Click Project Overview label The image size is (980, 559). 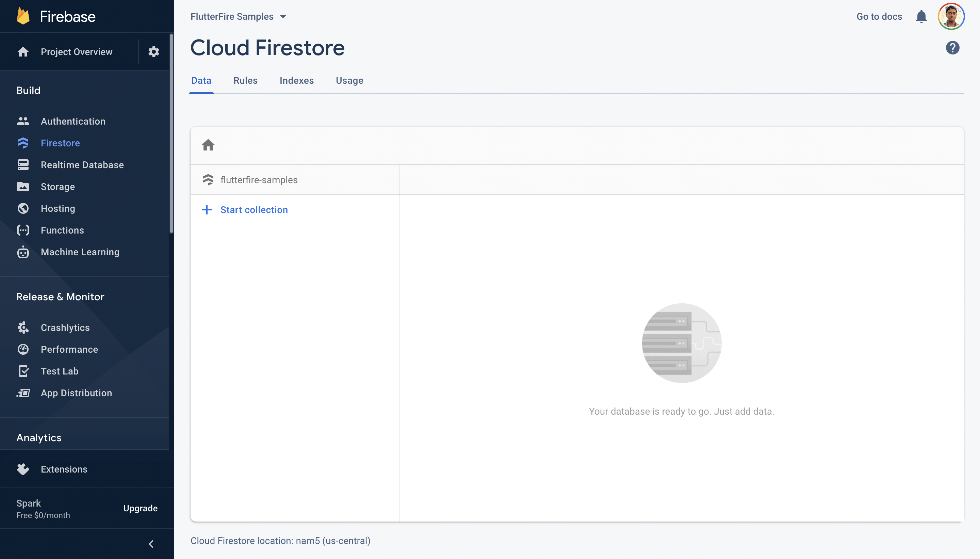point(76,52)
